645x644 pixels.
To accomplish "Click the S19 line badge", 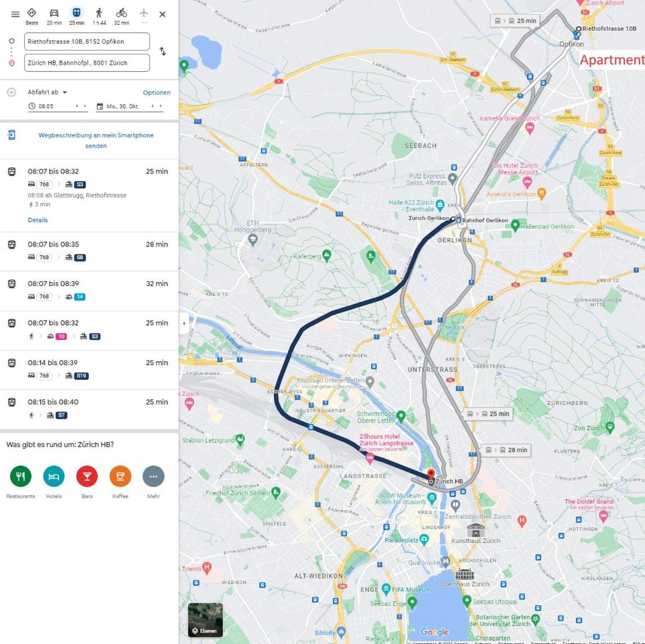I will (81, 376).
